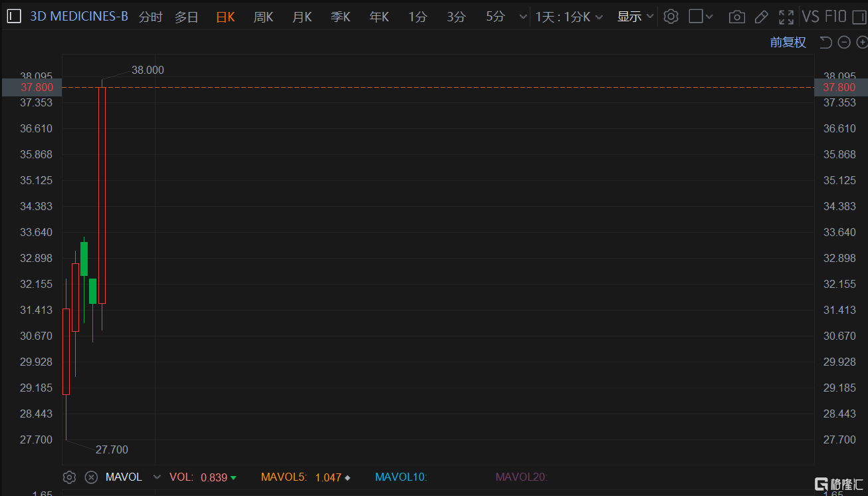Image resolution: width=868 pixels, height=496 pixels.
Task: Select the 1分 one-minute interval
Action: 417,17
